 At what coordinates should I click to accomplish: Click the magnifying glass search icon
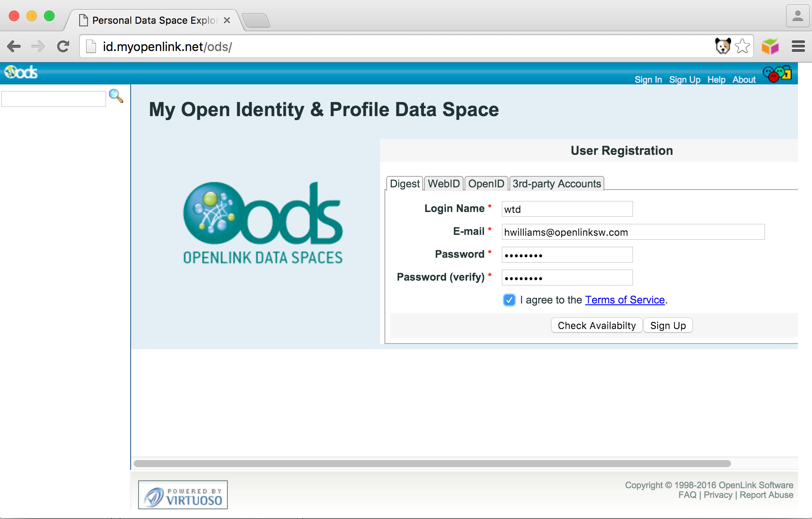[116, 96]
